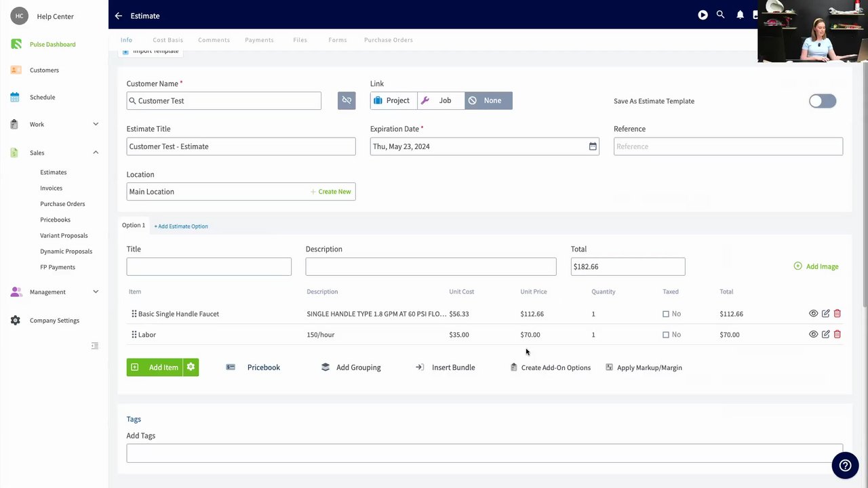Select Job link type
Image resolution: width=868 pixels, height=488 pixels.
[x=441, y=100]
